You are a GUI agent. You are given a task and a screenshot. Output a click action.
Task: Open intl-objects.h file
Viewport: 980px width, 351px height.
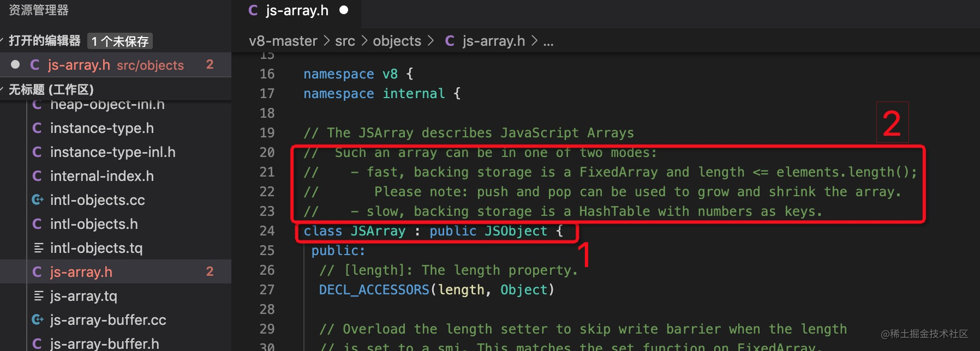pyautogui.click(x=94, y=224)
